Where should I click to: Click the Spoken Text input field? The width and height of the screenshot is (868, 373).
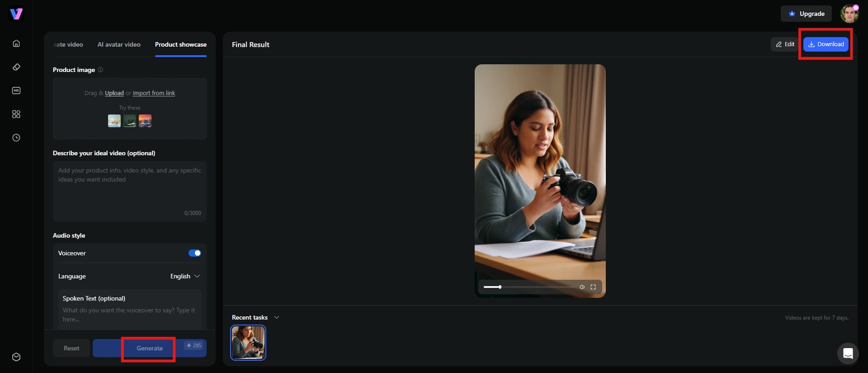tap(130, 310)
